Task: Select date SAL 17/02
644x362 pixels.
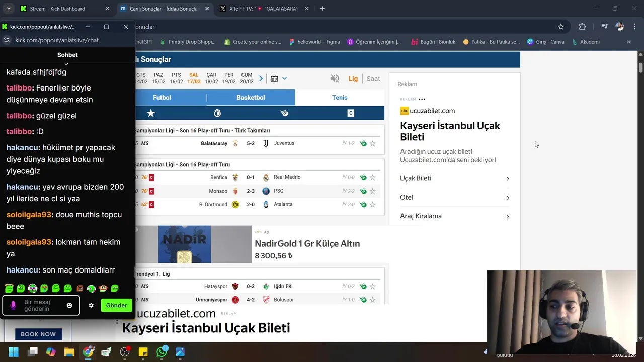Action: [194, 78]
